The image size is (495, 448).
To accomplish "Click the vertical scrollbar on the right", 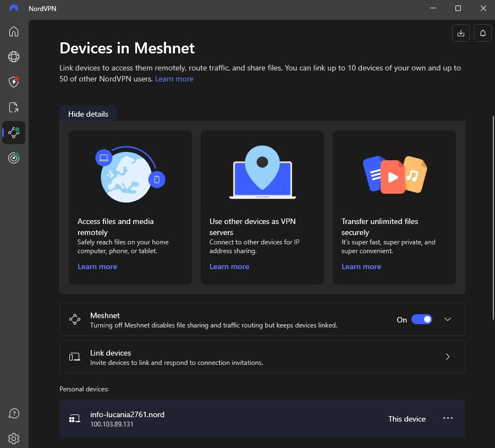I will click(493, 218).
